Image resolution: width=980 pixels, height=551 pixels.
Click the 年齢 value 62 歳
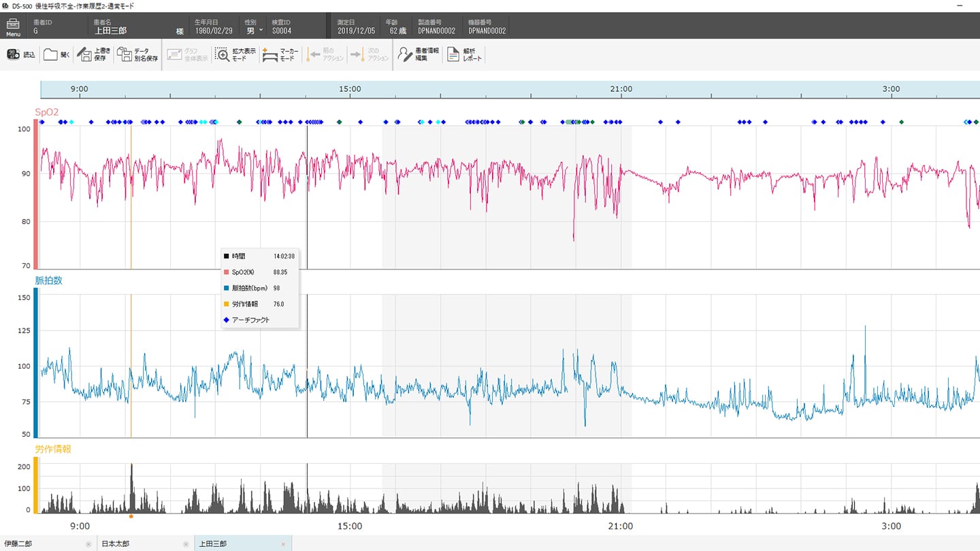[x=397, y=31]
